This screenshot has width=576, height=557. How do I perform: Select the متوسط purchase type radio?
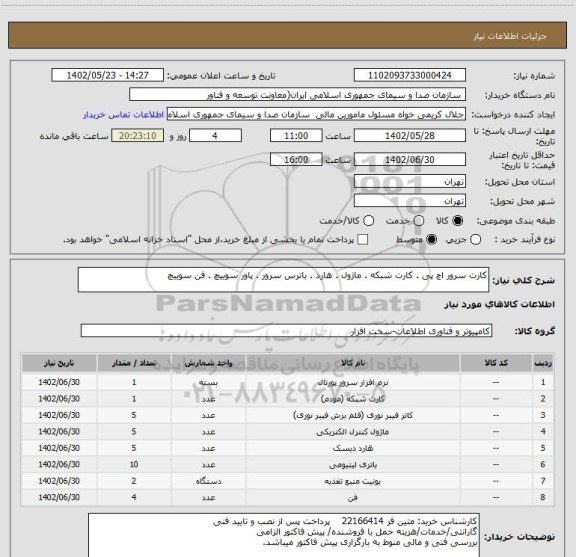click(x=431, y=240)
